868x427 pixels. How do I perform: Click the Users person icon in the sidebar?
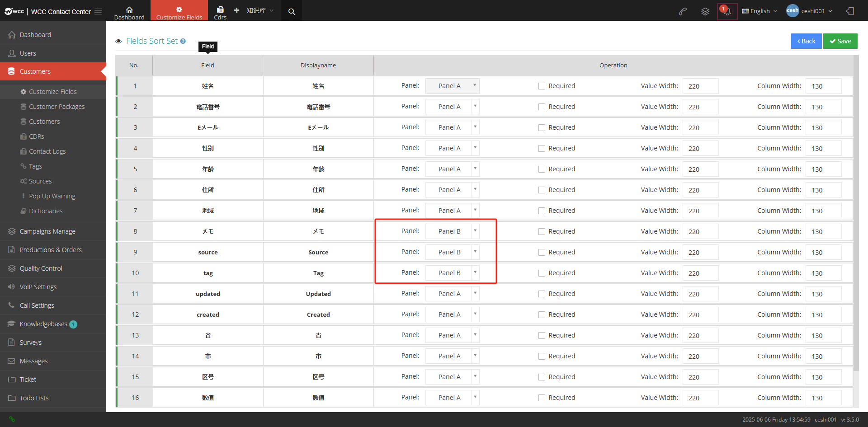coord(12,53)
